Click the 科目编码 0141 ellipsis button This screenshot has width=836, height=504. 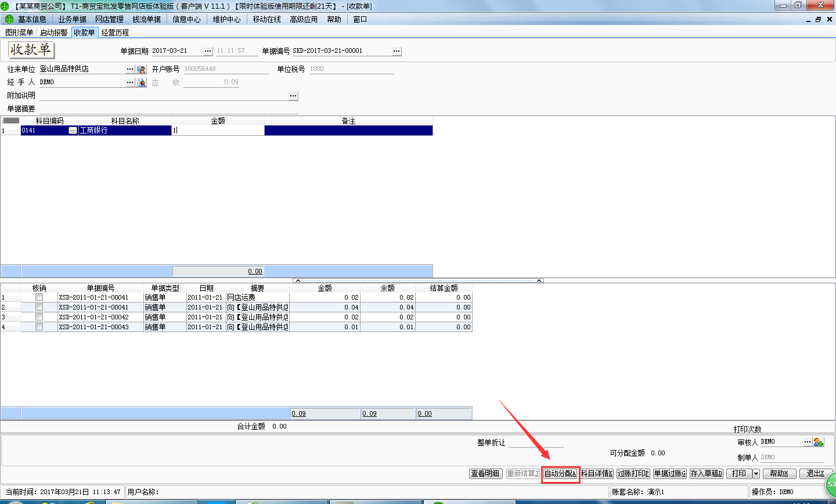(73, 131)
